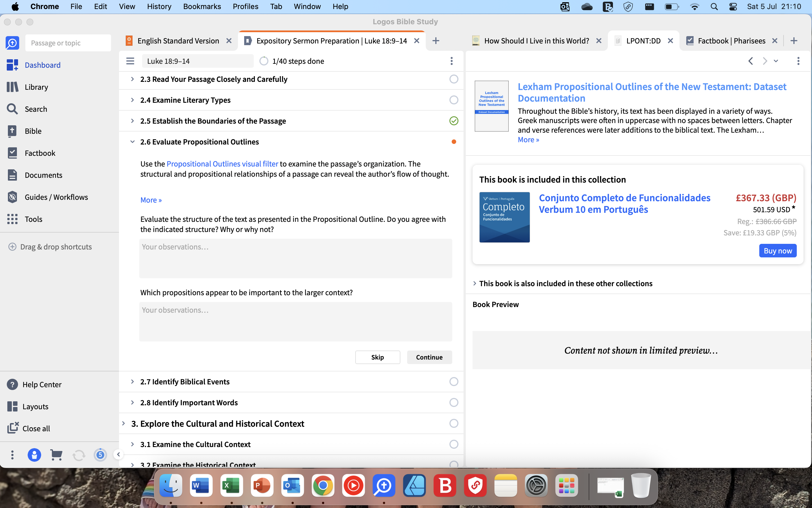Open workflow panel kebab menu

point(452,61)
